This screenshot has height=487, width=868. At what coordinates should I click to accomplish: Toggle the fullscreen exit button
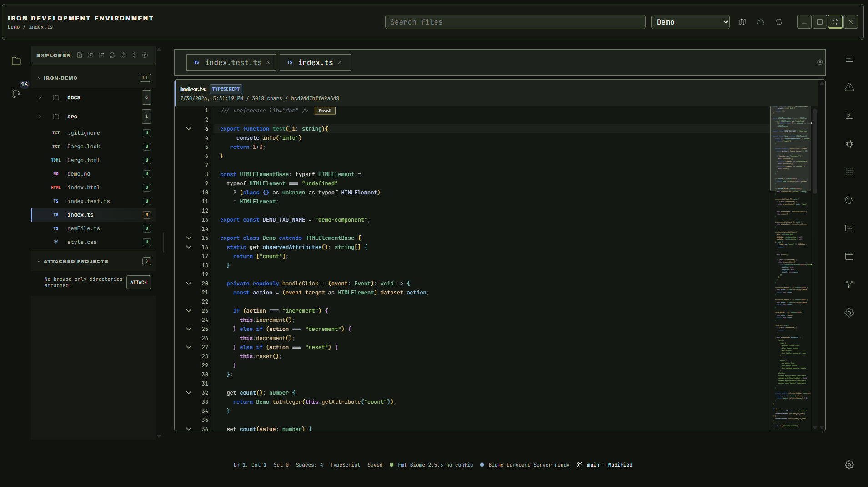click(835, 22)
